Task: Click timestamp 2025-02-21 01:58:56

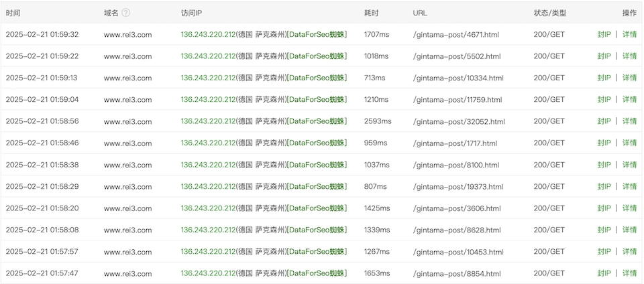Action: [42, 121]
